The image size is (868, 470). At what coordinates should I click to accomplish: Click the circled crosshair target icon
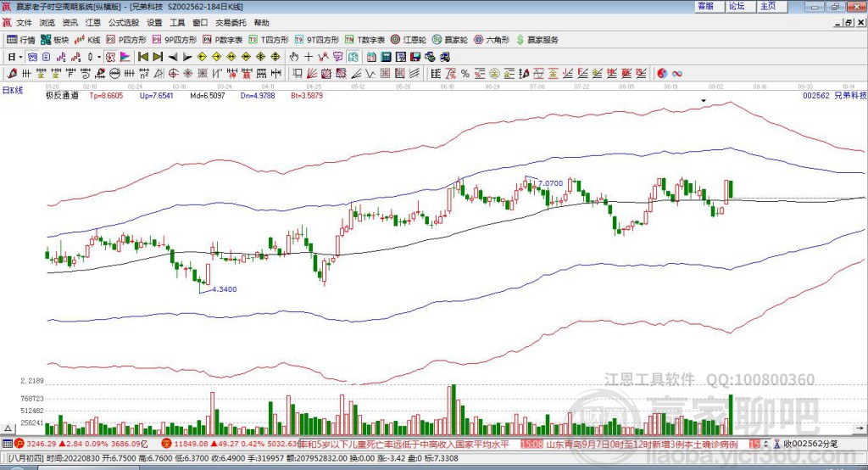[173, 73]
